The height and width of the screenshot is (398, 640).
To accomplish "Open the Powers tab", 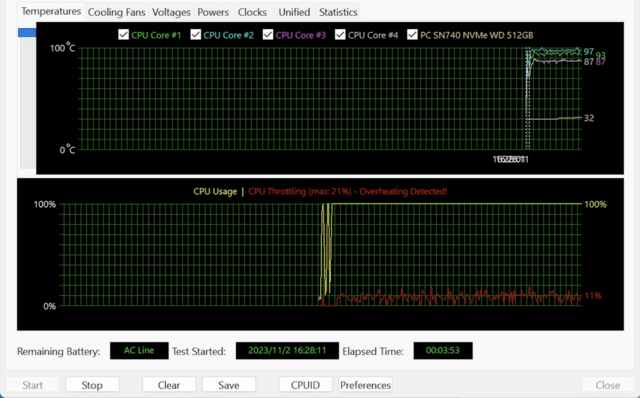I will 213,12.
